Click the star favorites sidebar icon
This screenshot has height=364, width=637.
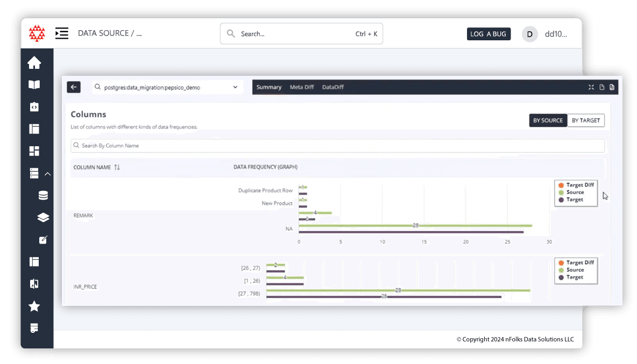(34, 306)
